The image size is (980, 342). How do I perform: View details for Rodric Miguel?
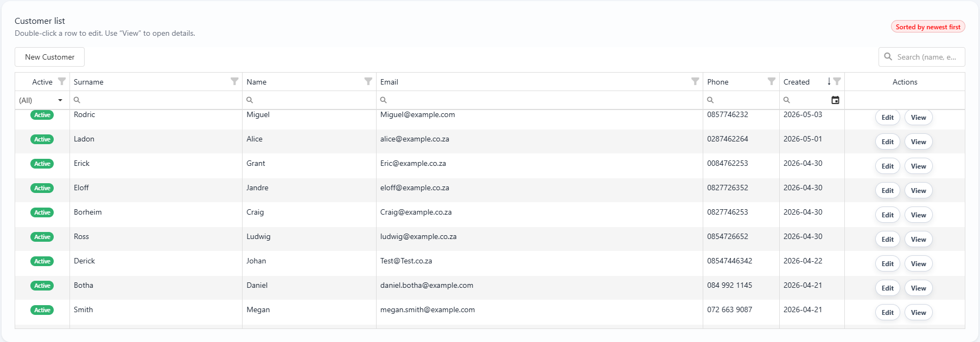point(919,118)
